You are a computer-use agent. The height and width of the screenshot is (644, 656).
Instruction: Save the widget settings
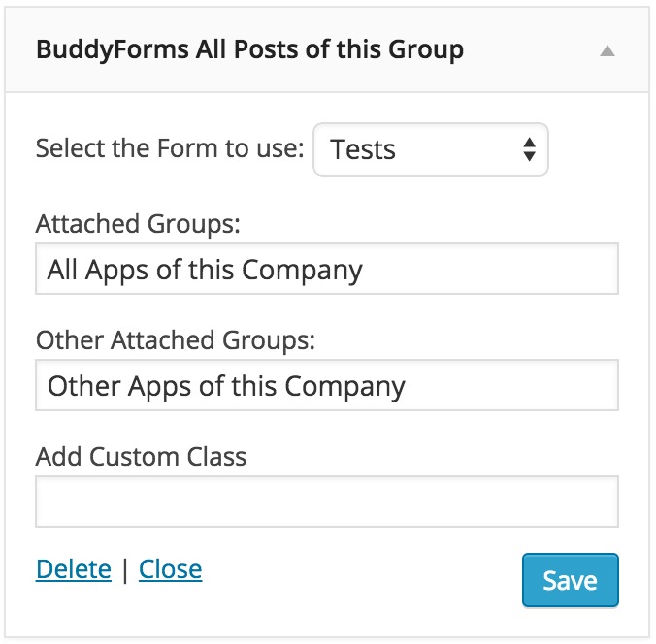[570, 580]
